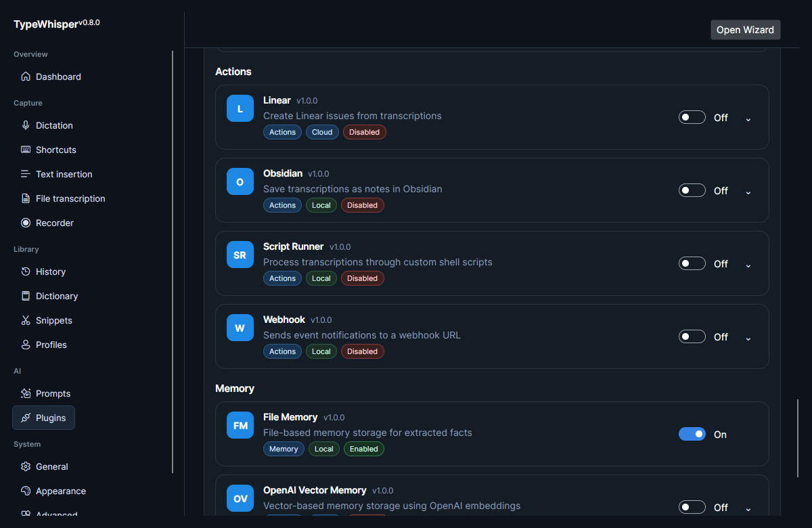The width and height of the screenshot is (812, 528).
Task: Click the Memory section heading
Action: [x=235, y=388]
